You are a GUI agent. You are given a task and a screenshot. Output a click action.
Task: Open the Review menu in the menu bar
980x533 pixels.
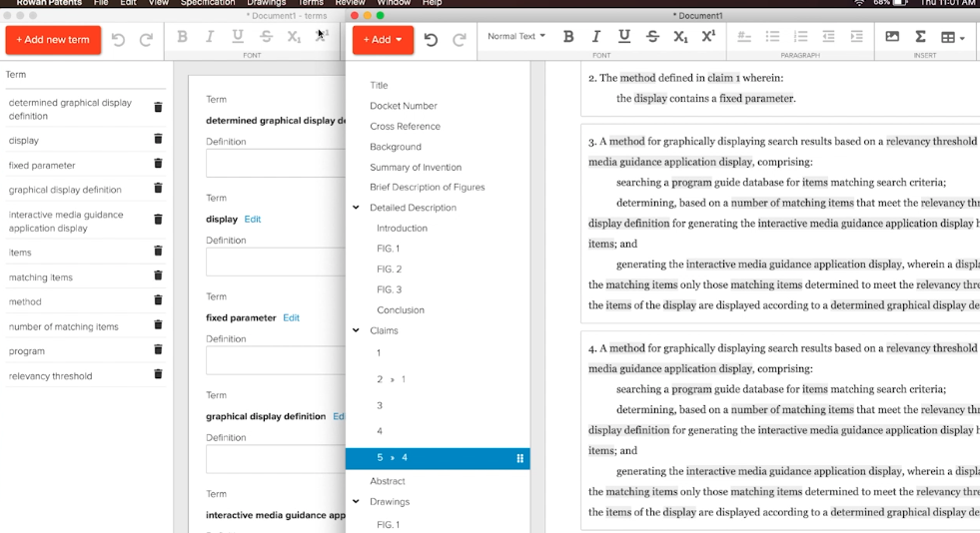[350, 3]
